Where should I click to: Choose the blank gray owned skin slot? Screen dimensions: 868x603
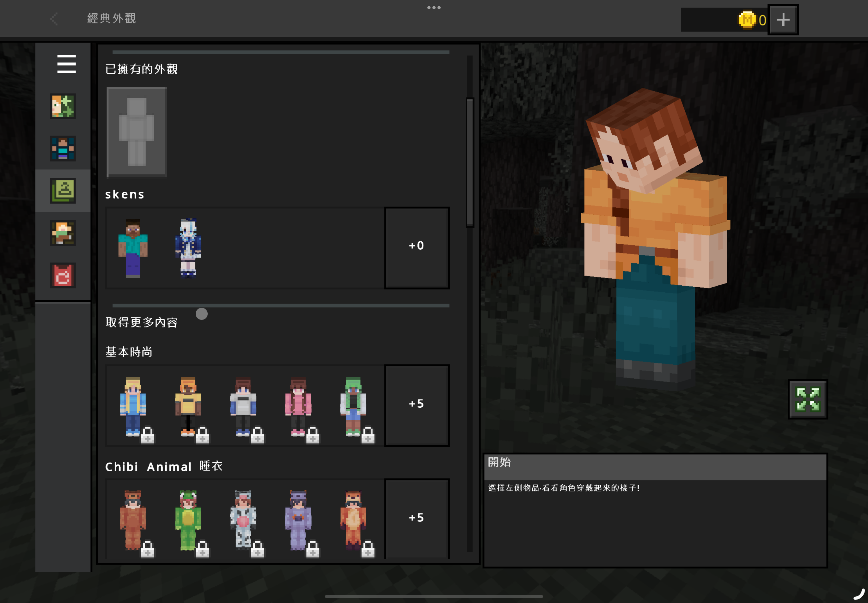point(137,132)
